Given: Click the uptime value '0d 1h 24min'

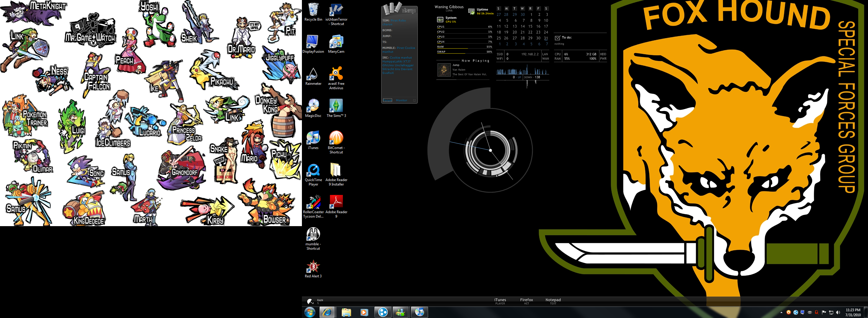Looking at the screenshot, I should pos(485,14).
